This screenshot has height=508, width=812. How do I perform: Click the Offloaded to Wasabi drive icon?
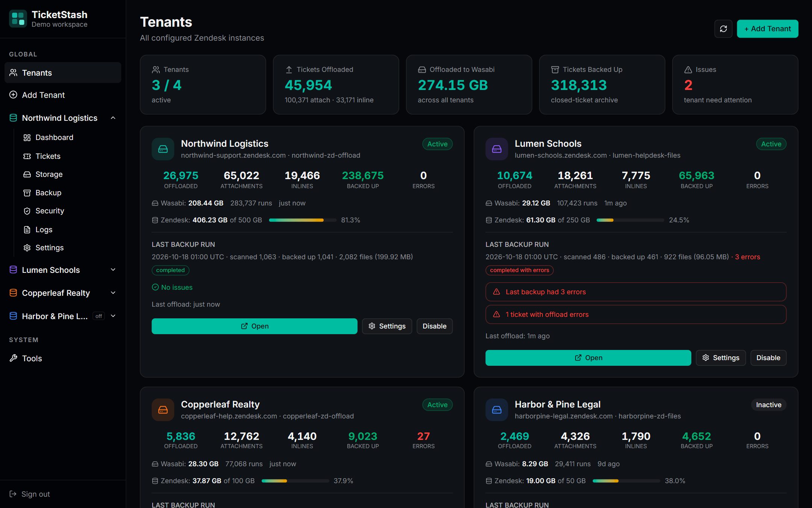pos(422,70)
